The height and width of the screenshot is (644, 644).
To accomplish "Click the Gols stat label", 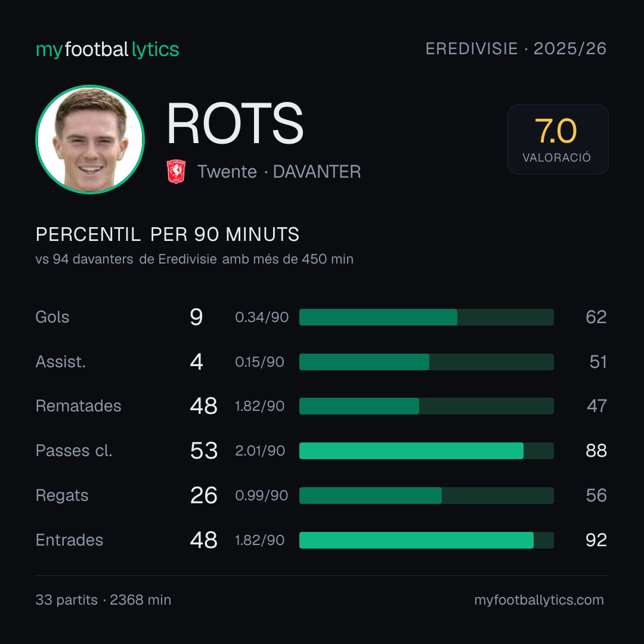I will tap(52, 317).
